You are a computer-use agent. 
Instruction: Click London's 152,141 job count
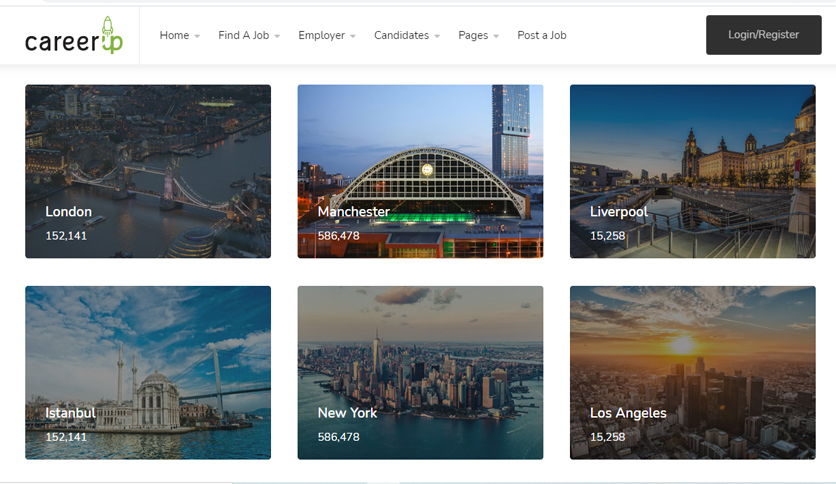coord(66,236)
